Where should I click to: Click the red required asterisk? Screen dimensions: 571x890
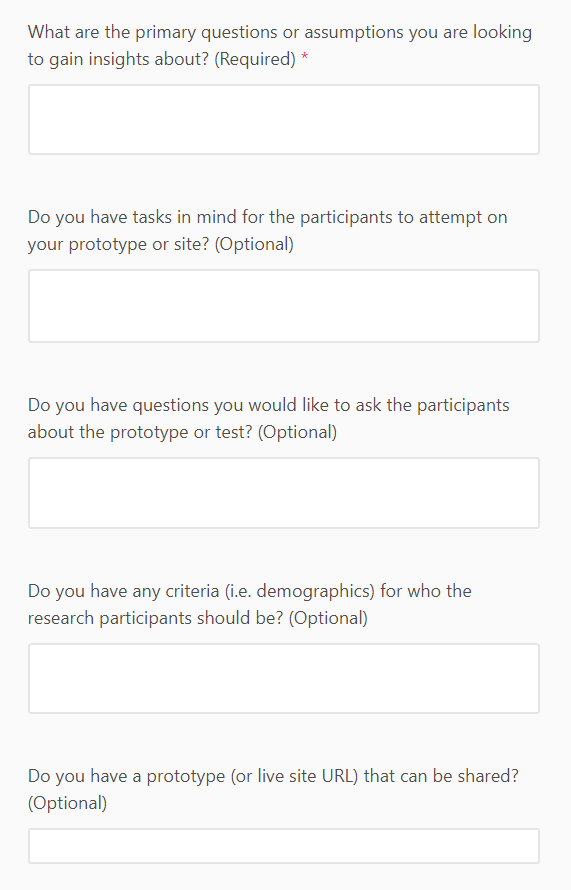pyautogui.click(x=305, y=57)
